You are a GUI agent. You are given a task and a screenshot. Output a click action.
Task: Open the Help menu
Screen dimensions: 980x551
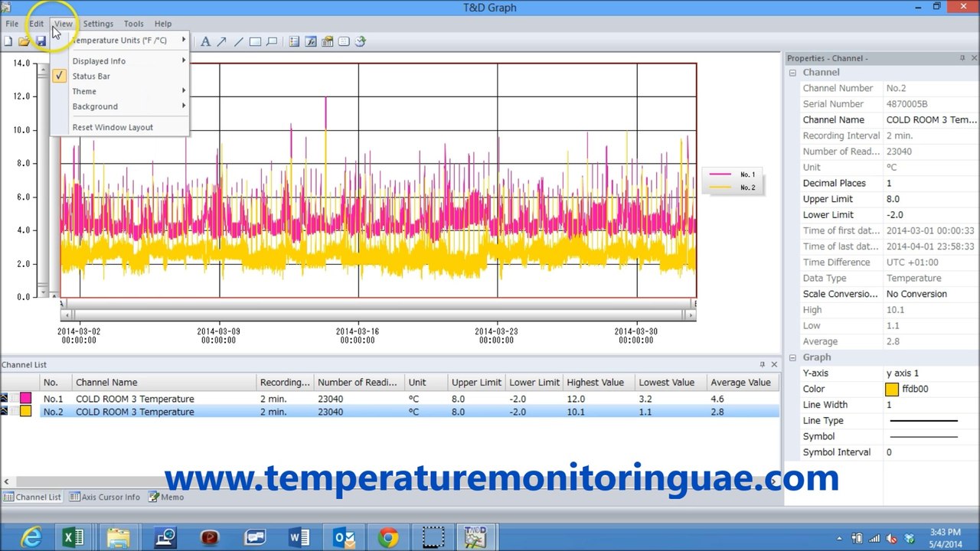point(163,24)
